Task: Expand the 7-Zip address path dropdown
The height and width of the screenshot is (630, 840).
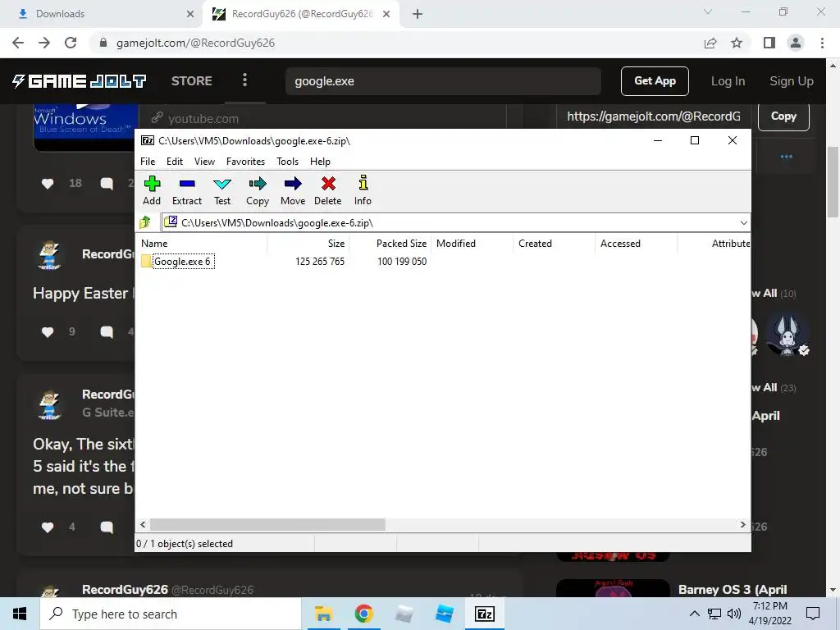Action: [743, 223]
